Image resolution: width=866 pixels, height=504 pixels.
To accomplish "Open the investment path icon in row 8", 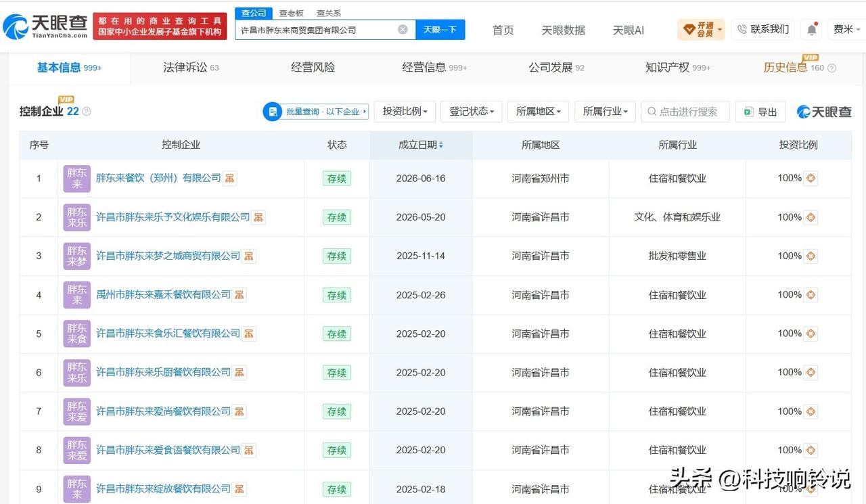I will click(811, 450).
